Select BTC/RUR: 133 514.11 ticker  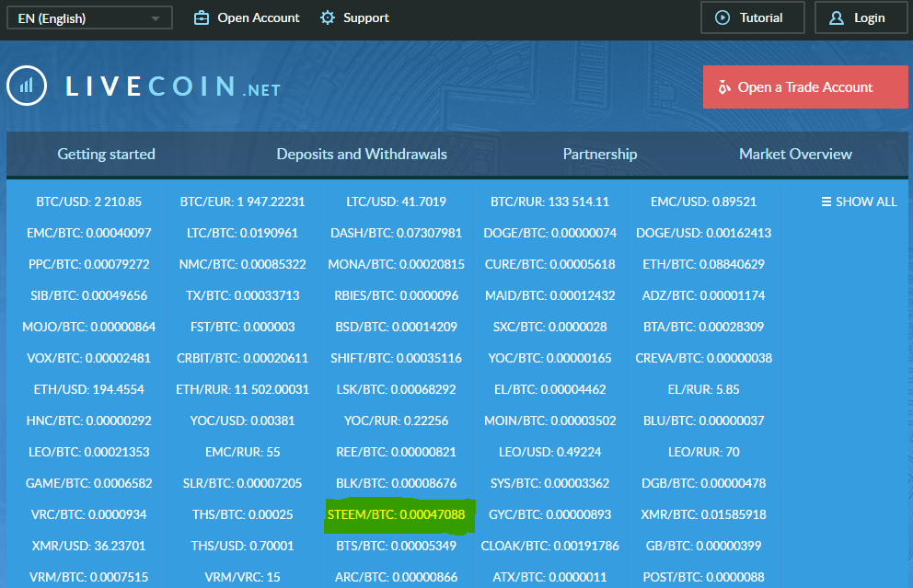click(549, 202)
